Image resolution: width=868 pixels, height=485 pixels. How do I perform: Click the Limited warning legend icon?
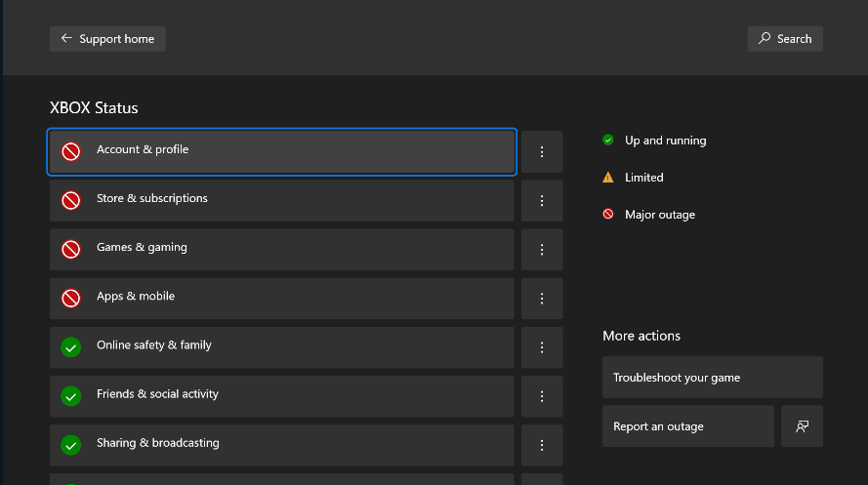point(608,178)
